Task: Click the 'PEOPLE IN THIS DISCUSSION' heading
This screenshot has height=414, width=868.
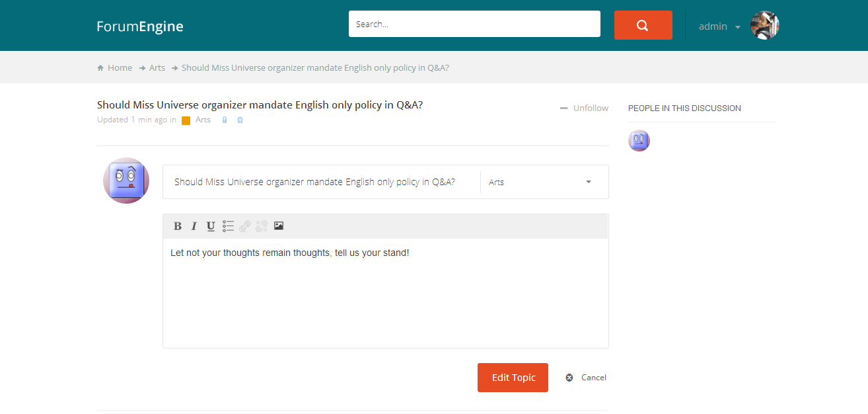Action: point(684,108)
